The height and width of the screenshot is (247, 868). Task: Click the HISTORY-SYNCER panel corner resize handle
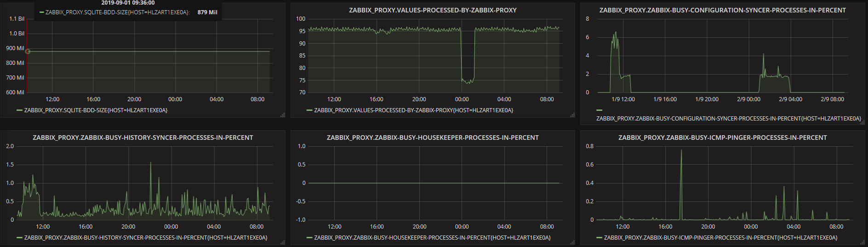pyautogui.click(x=283, y=242)
